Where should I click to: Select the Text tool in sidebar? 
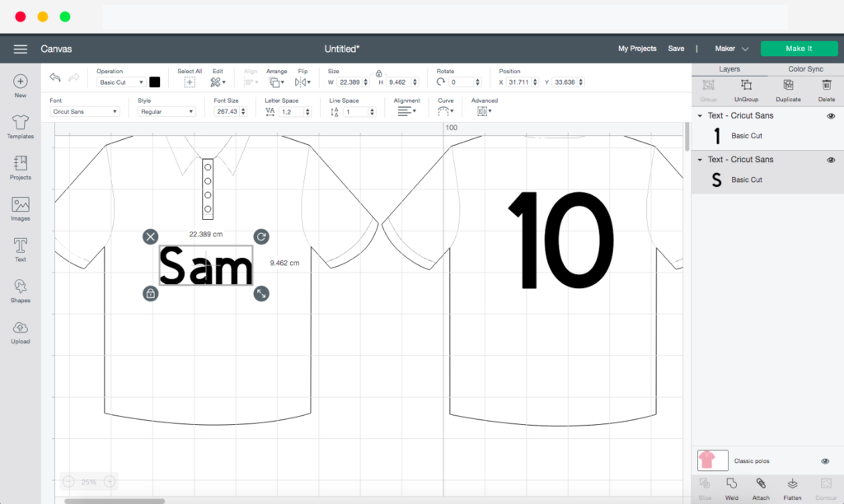[x=21, y=249]
